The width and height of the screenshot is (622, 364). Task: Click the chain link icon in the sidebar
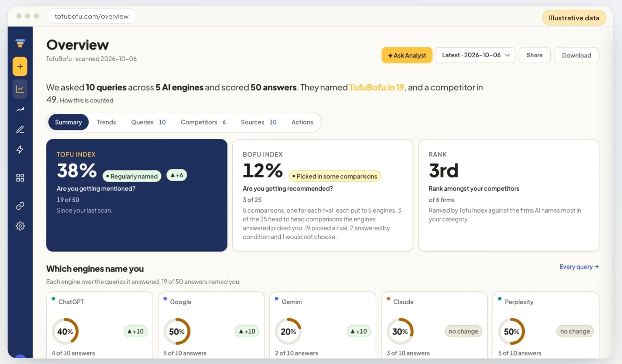tap(20, 206)
